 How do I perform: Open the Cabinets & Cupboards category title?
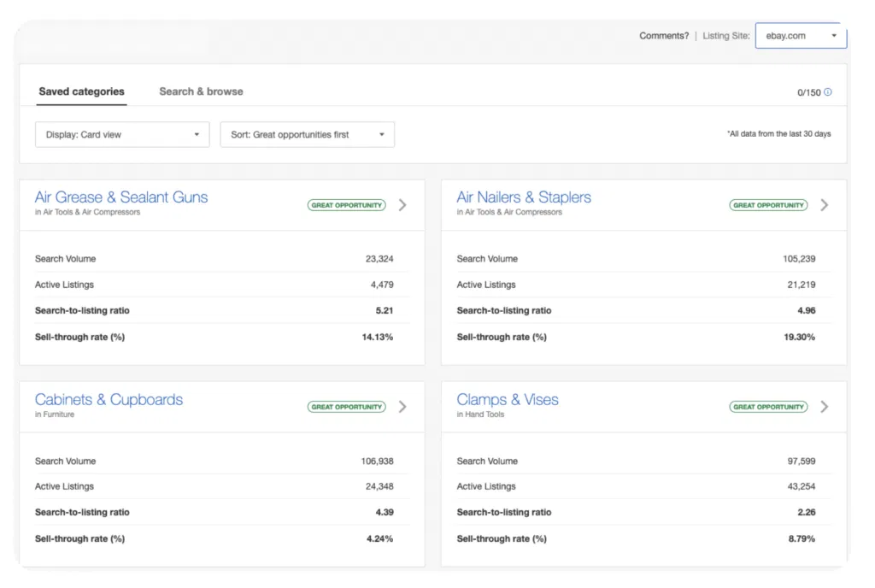[x=109, y=399]
